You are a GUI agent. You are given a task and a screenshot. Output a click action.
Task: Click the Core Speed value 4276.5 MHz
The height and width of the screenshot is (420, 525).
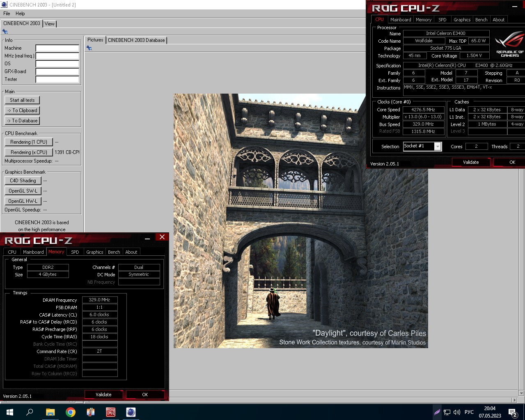(423, 110)
